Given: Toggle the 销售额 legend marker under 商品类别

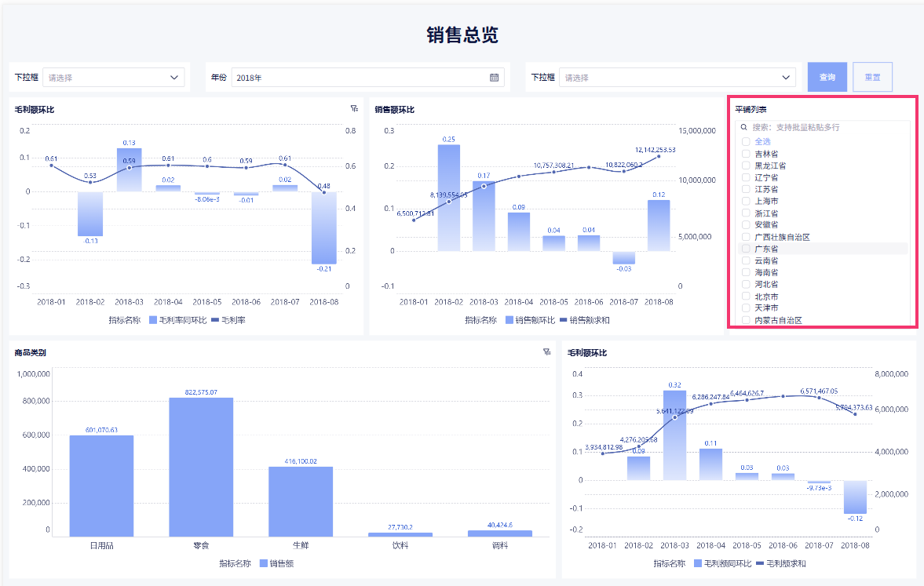Looking at the screenshot, I should (264, 563).
